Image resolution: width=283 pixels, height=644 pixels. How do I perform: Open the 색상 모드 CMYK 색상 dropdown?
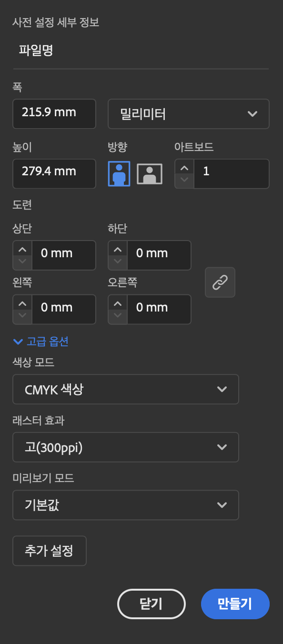click(x=126, y=389)
